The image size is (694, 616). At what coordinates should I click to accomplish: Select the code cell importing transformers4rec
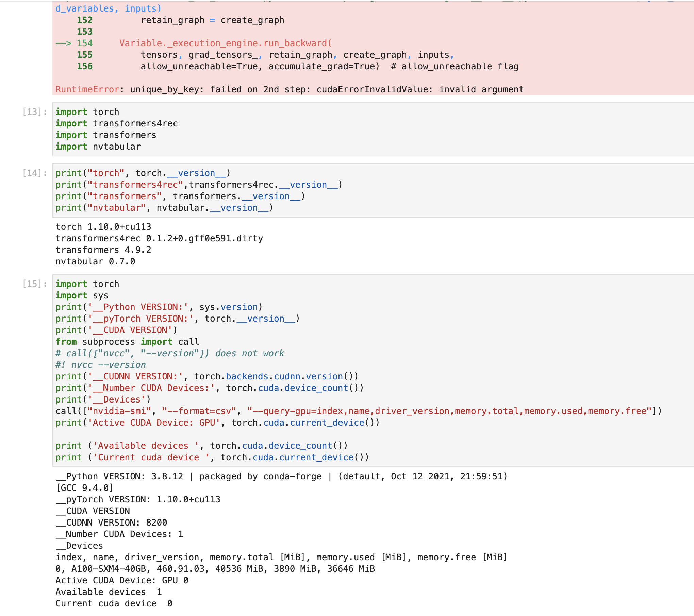117,123
